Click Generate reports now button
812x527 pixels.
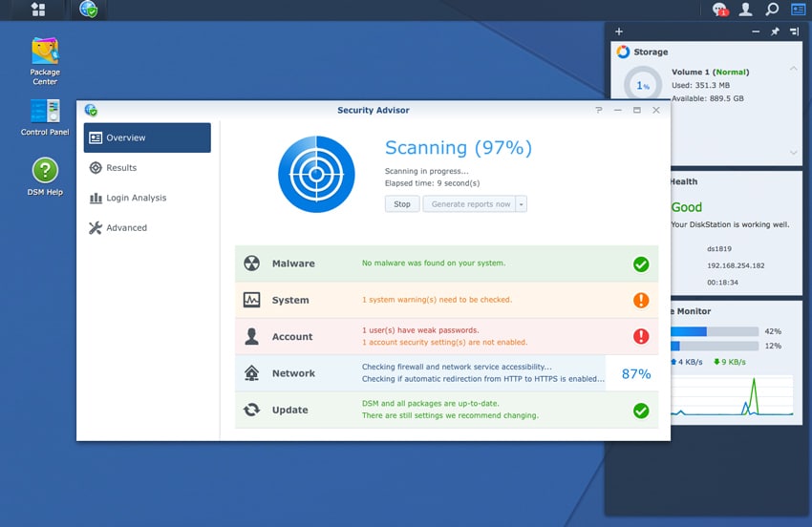coord(470,204)
